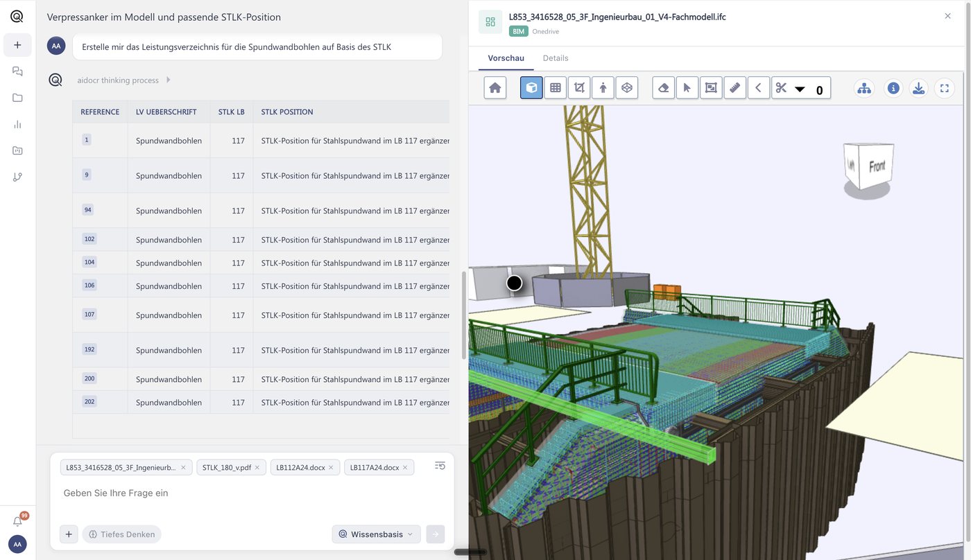Image resolution: width=971 pixels, height=560 pixels.
Task: Show model info via the info icon
Action: coord(893,88)
